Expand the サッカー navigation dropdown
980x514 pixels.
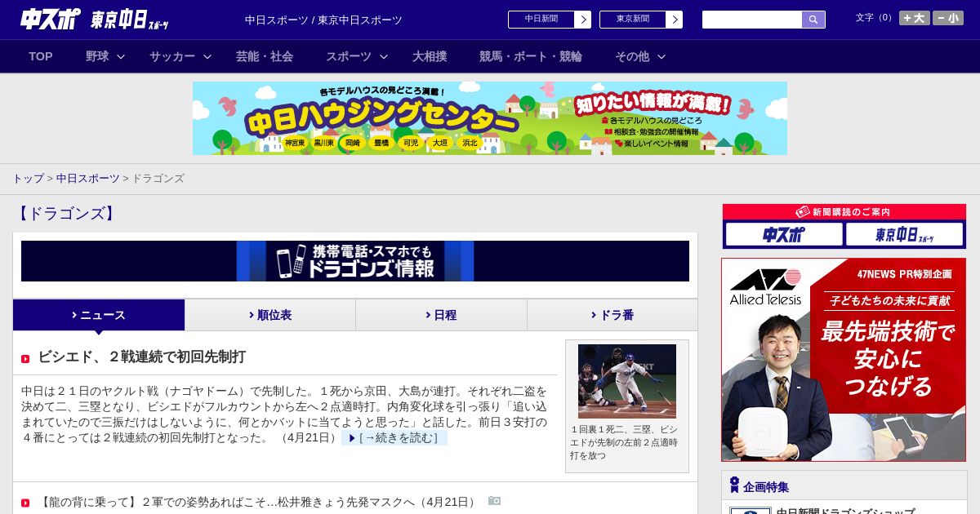[x=180, y=56]
